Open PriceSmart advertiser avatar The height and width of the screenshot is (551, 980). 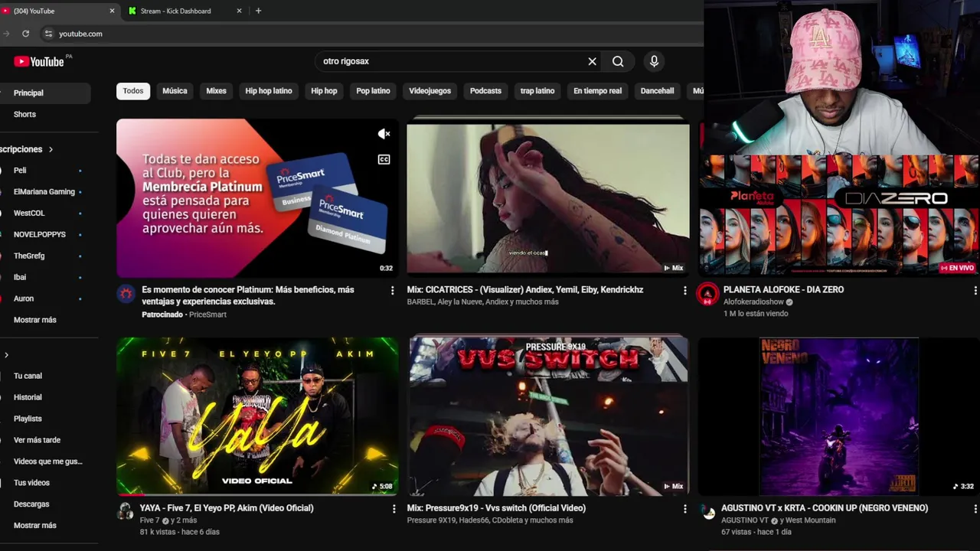126,294
